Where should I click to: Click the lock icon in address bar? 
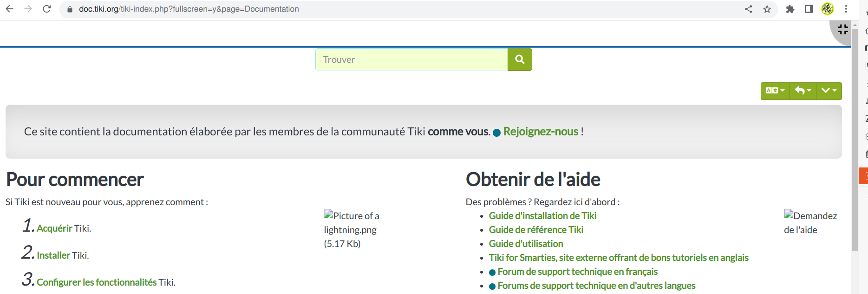tap(70, 9)
